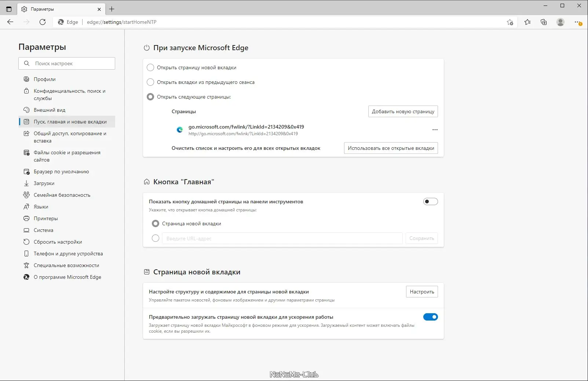The height and width of the screenshot is (381, 588).
Task: Open the Collections toolbar icon
Action: [544, 22]
